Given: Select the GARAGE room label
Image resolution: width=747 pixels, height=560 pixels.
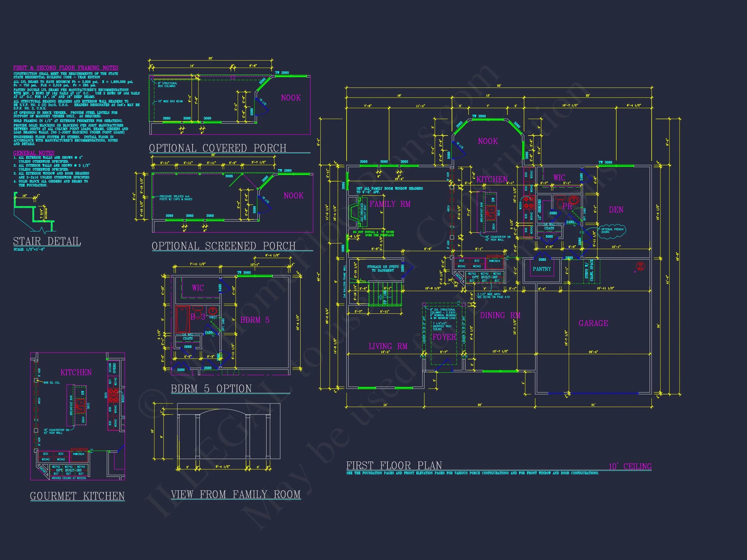Looking at the screenshot, I should coord(593,323).
